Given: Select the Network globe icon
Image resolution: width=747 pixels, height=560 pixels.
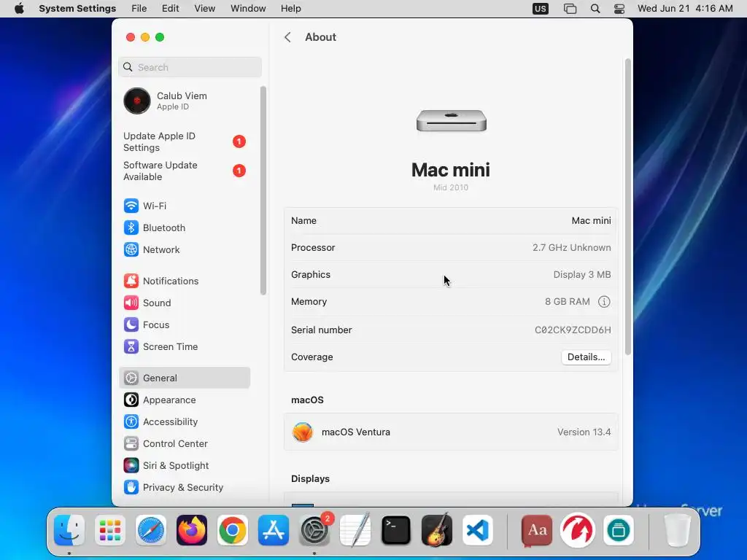Looking at the screenshot, I should point(131,249).
